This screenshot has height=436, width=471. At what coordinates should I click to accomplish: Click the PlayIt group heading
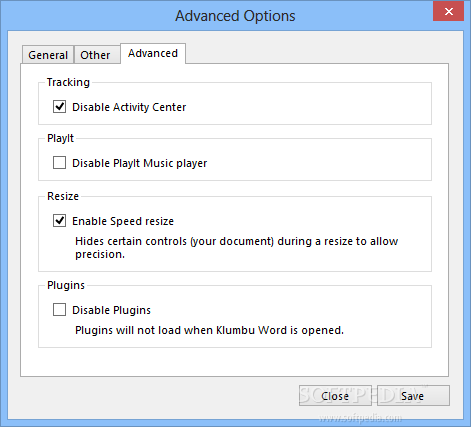tap(60, 138)
